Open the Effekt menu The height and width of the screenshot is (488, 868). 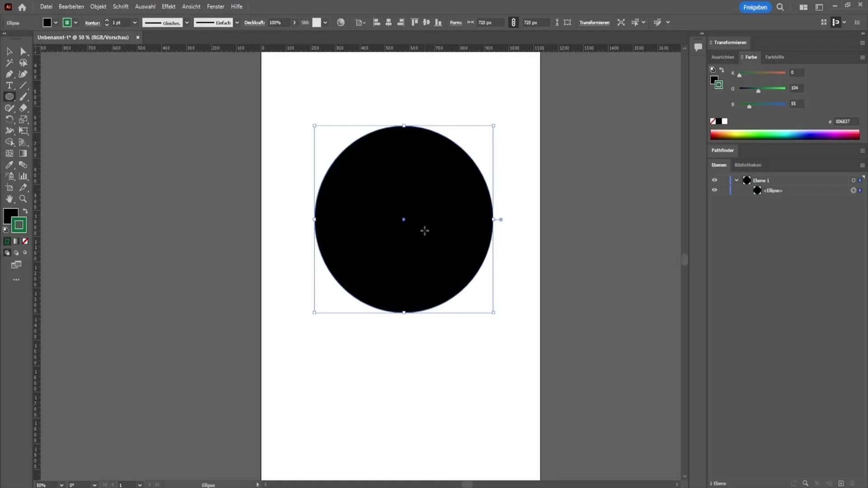click(x=168, y=7)
